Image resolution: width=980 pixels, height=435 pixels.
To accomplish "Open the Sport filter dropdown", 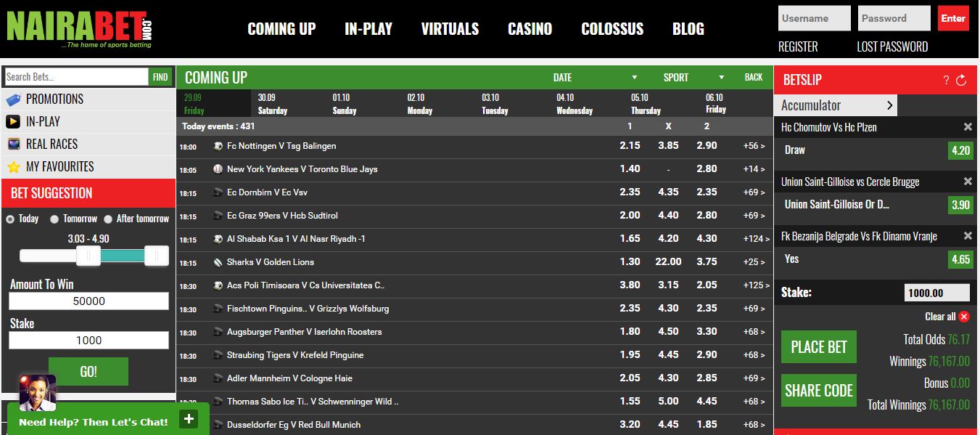I will (x=720, y=77).
